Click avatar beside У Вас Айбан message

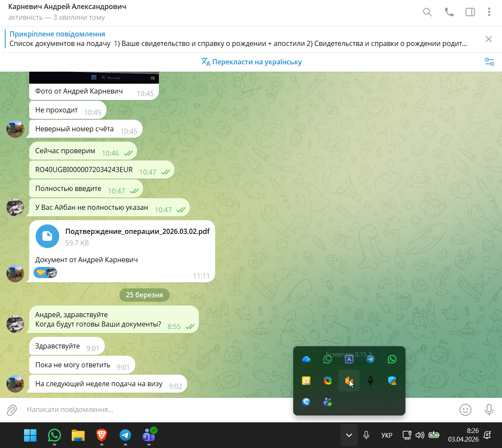[x=15, y=207]
